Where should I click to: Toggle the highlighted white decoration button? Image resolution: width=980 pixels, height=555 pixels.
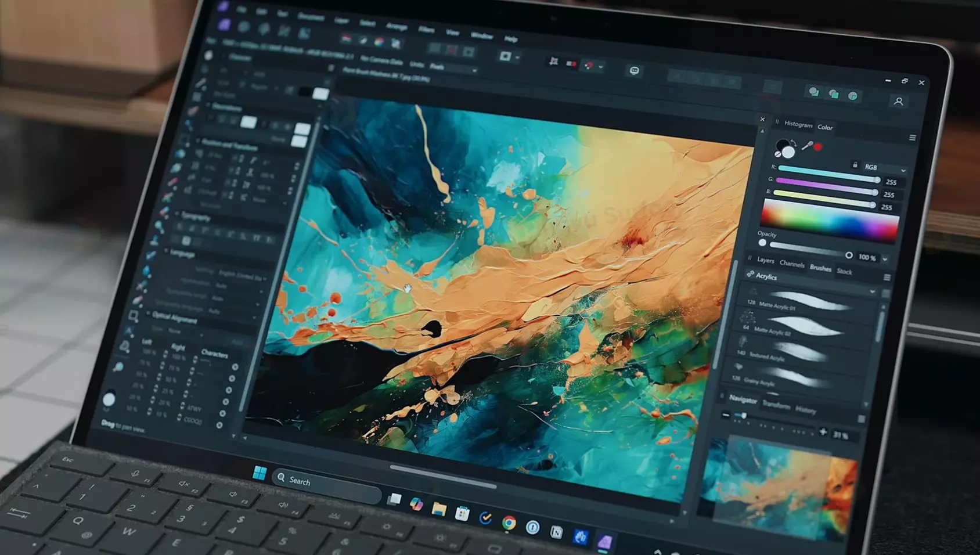248,122
